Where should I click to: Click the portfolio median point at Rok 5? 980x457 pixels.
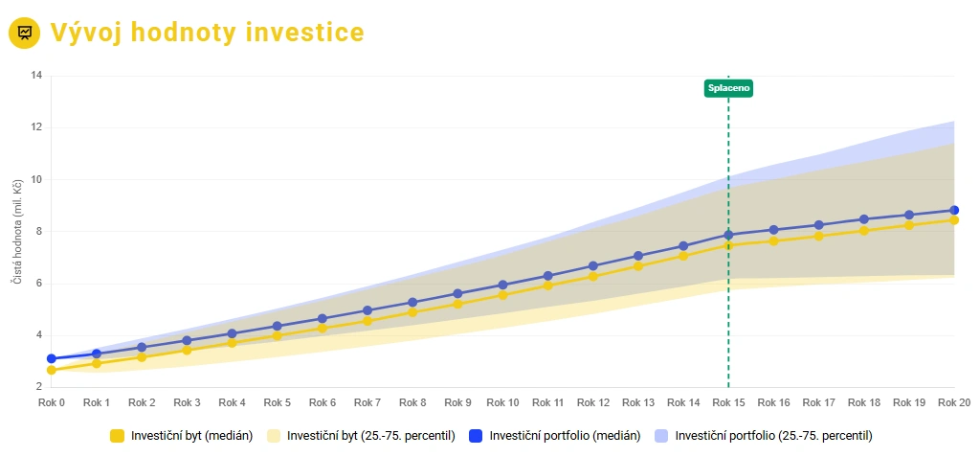[278, 327]
